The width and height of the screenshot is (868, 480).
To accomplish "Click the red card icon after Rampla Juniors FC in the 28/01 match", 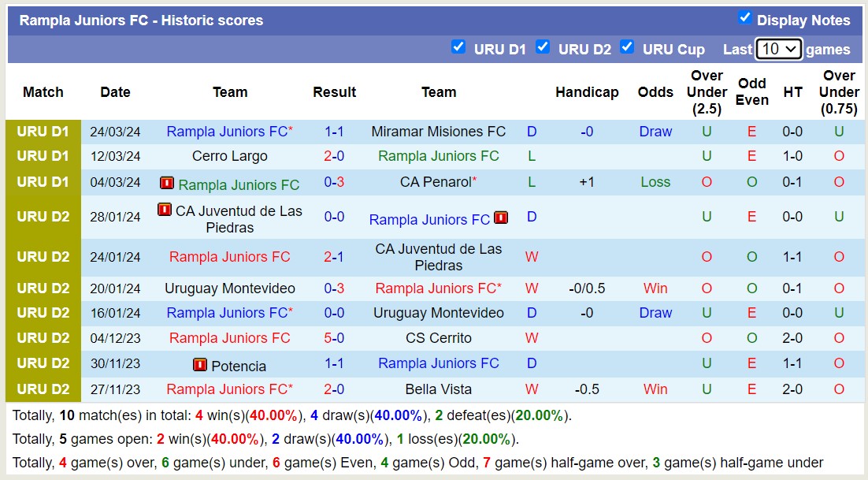I will [x=502, y=219].
